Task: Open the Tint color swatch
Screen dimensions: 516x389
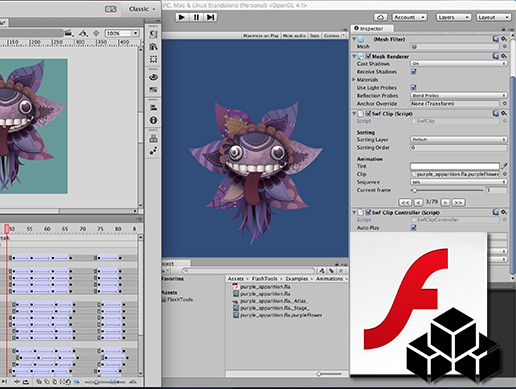Action: [455, 166]
